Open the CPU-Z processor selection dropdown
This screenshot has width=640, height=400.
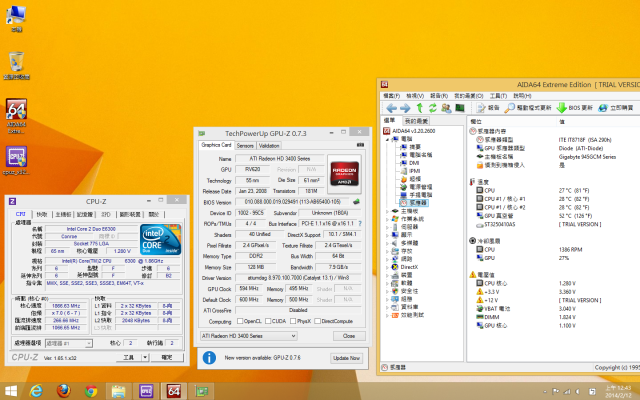[x=69, y=344]
